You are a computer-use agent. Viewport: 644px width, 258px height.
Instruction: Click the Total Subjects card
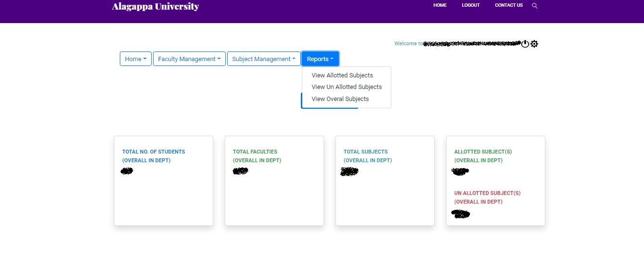coord(385,181)
